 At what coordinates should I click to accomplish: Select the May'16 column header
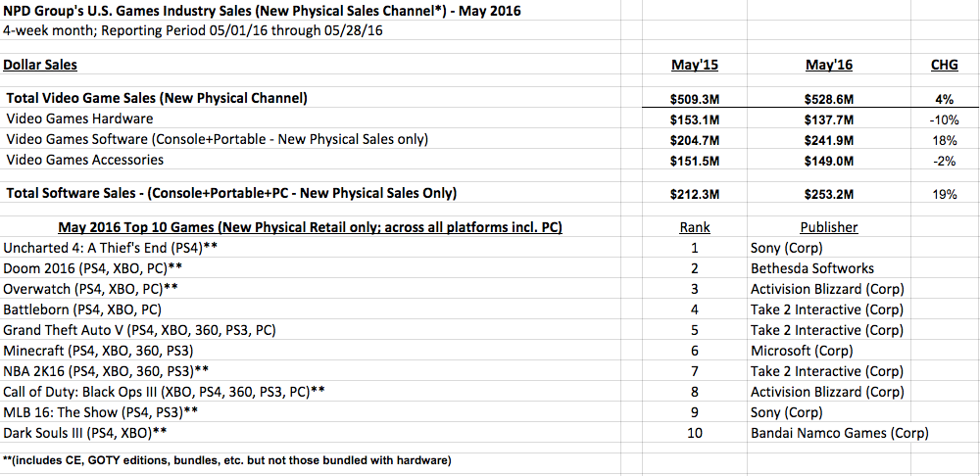click(x=829, y=65)
